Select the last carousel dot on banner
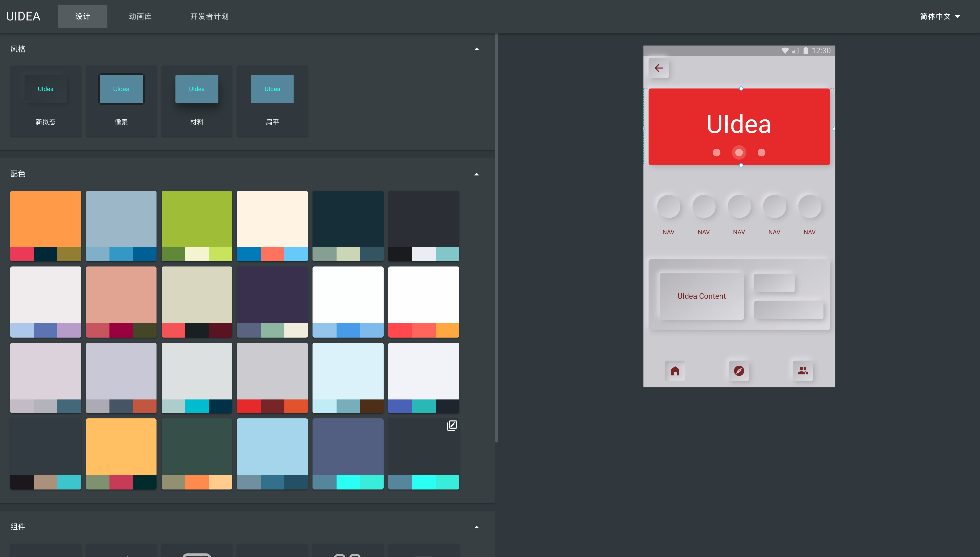Image resolution: width=980 pixels, height=557 pixels. click(x=761, y=153)
